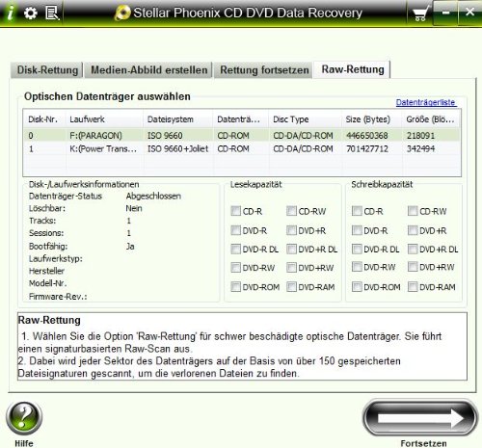This screenshot has width=482, height=448.
Task: Toggle DVD-R DL checkbox under Lesekapazität
Action: coord(235,249)
